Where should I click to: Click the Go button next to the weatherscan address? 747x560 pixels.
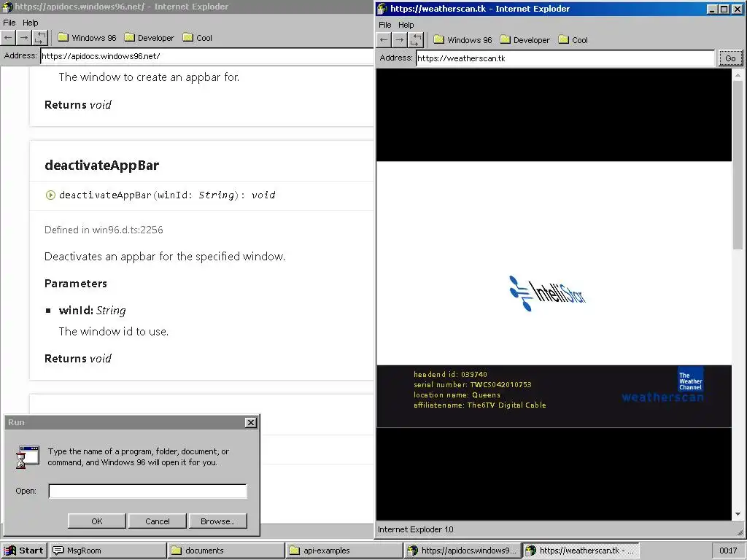(x=730, y=58)
